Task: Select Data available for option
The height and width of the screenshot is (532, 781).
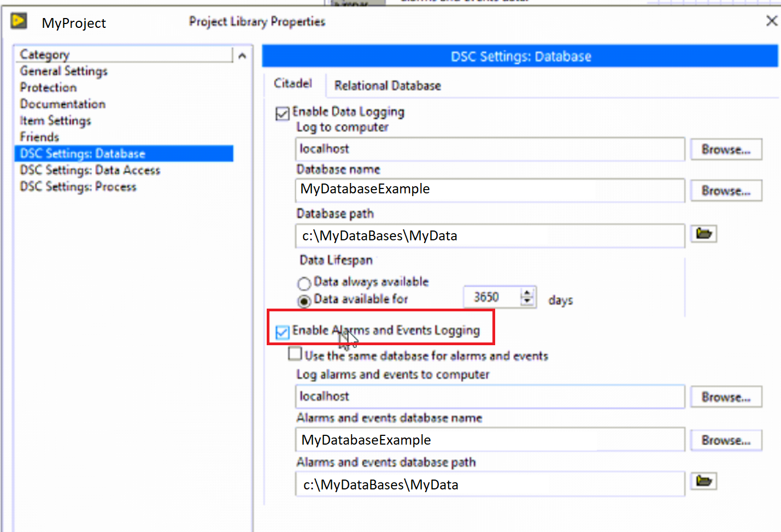Action: [304, 301]
